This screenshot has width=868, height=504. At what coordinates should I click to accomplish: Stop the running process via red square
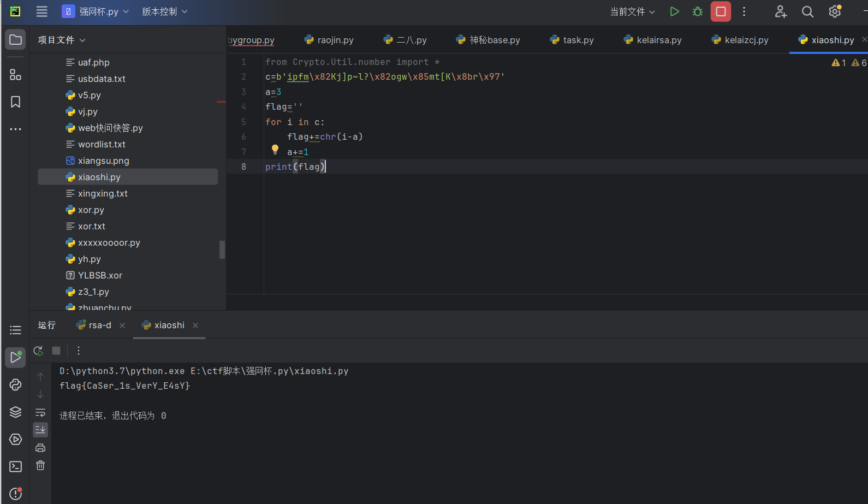click(721, 11)
